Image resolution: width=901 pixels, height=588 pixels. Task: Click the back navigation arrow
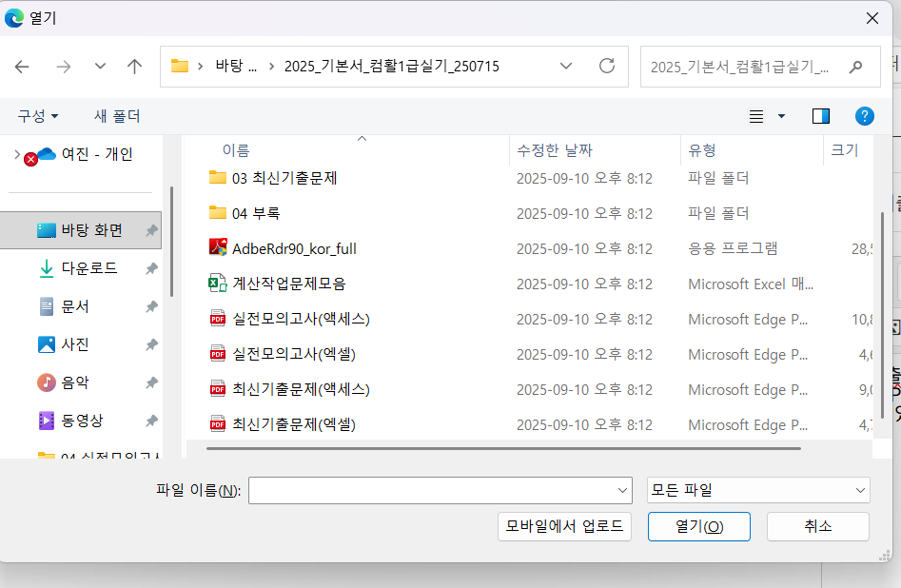(22, 67)
